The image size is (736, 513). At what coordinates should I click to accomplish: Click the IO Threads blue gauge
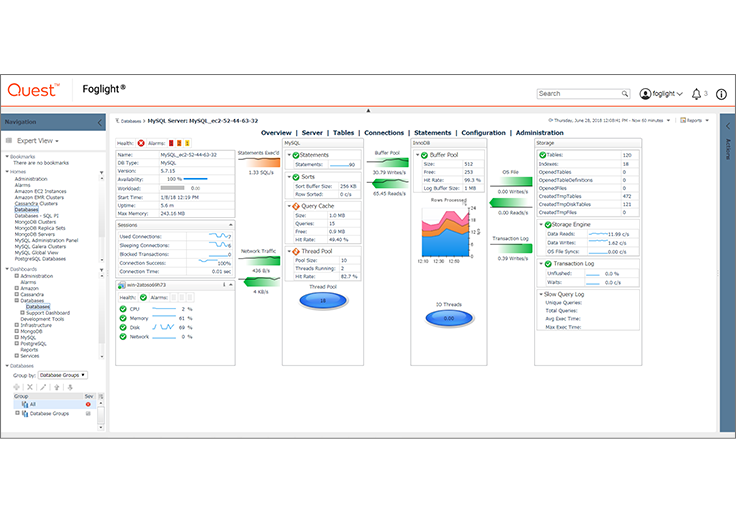pyautogui.click(x=449, y=318)
